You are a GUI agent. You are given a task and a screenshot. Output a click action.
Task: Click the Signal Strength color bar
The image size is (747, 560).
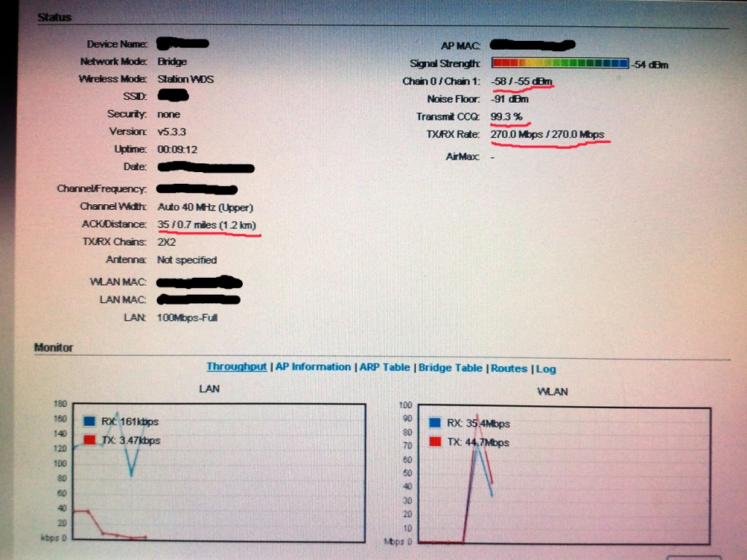point(560,63)
